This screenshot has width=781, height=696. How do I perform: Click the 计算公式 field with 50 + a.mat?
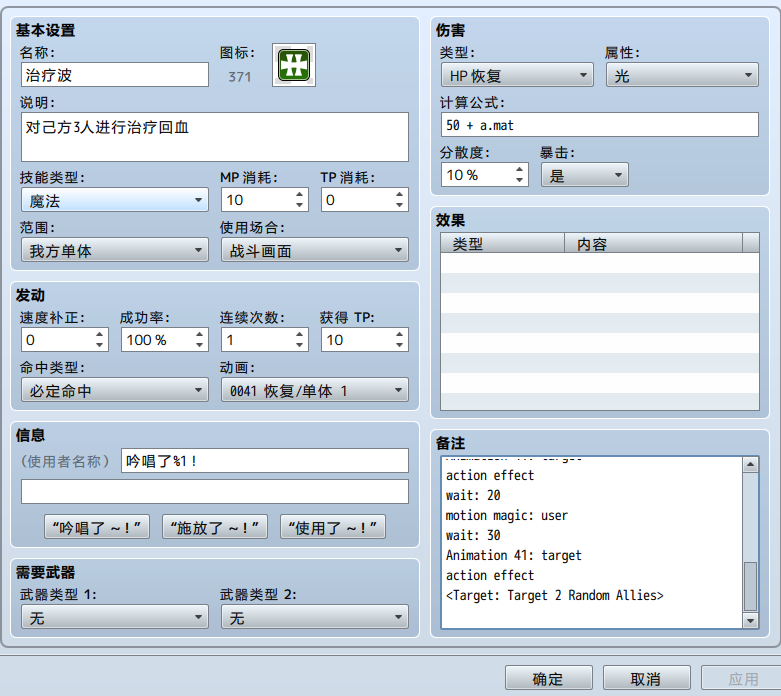(x=600, y=125)
